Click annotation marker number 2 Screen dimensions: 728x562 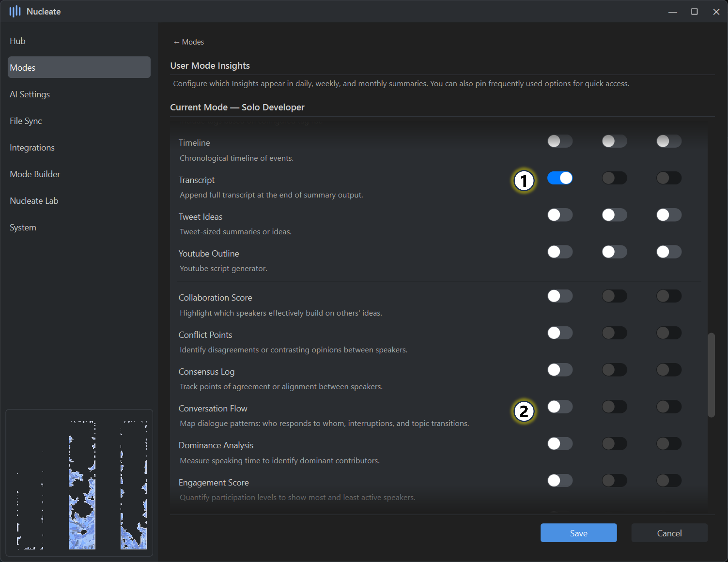click(x=524, y=411)
